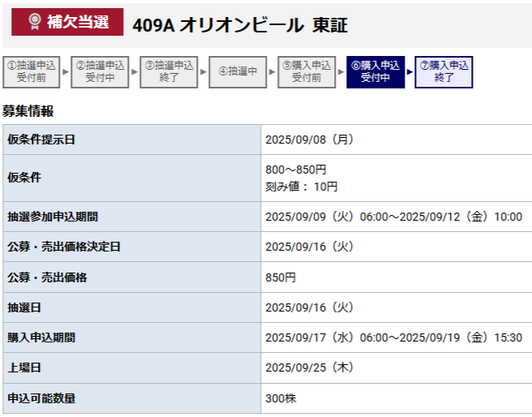The height and width of the screenshot is (417, 532).
Task: Click the purchase period ending 2025/09/19 15:30
Action: pyautogui.click(x=393, y=337)
